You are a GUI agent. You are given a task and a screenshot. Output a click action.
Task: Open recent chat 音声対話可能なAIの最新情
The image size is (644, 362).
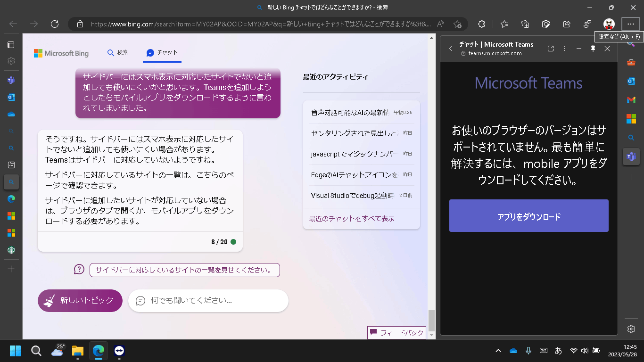tap(362, 112)
